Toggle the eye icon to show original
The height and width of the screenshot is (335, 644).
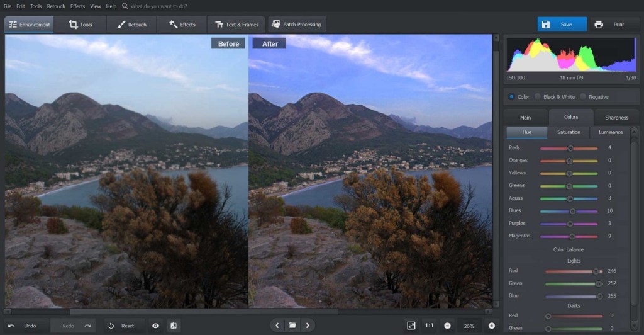pyautogui.click(x=155, y=326)
